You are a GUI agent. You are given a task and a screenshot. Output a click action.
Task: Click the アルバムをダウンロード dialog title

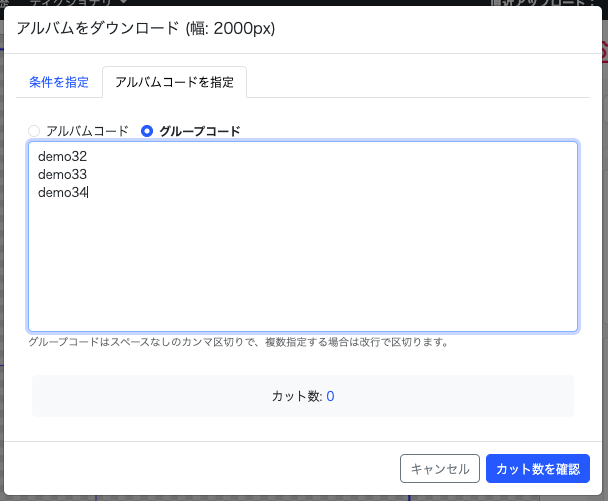pos(146,29)
